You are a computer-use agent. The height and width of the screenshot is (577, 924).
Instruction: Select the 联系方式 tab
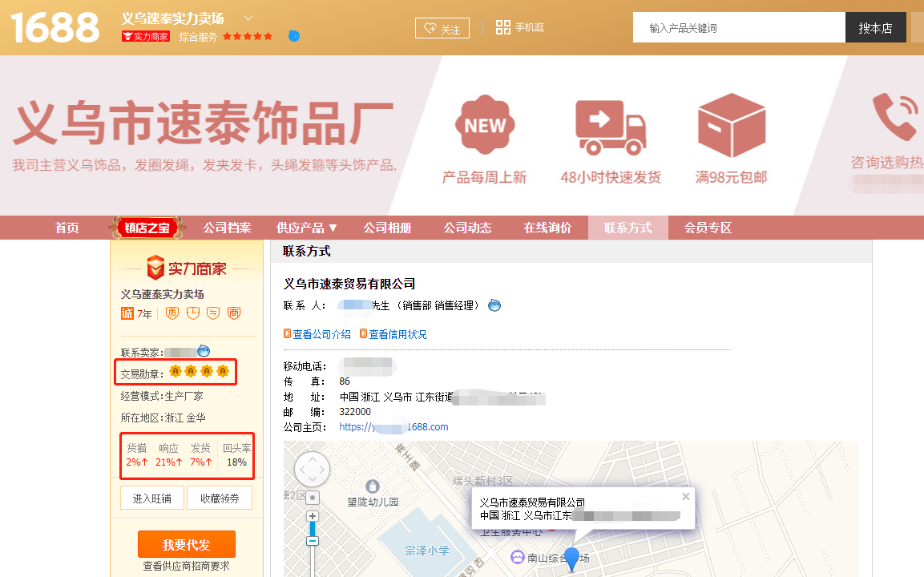(x=627, y=228)
